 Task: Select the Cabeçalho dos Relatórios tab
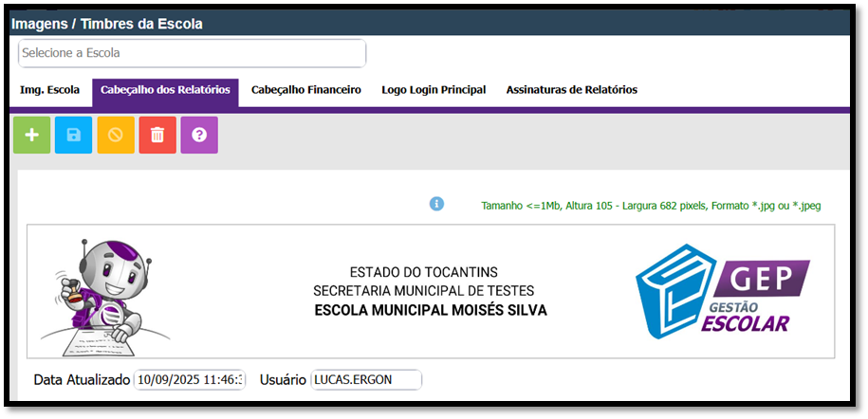[x=165, y=90]
